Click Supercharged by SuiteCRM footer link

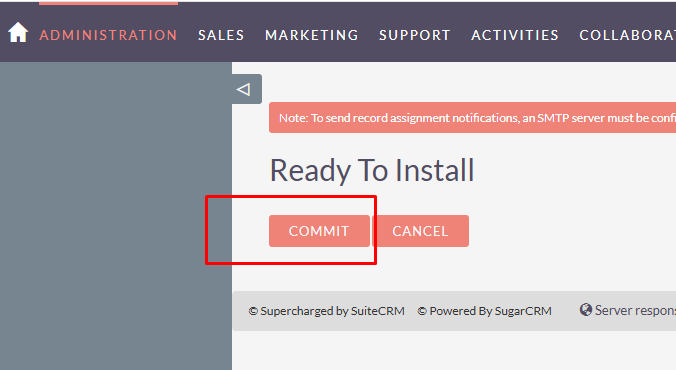326,311
